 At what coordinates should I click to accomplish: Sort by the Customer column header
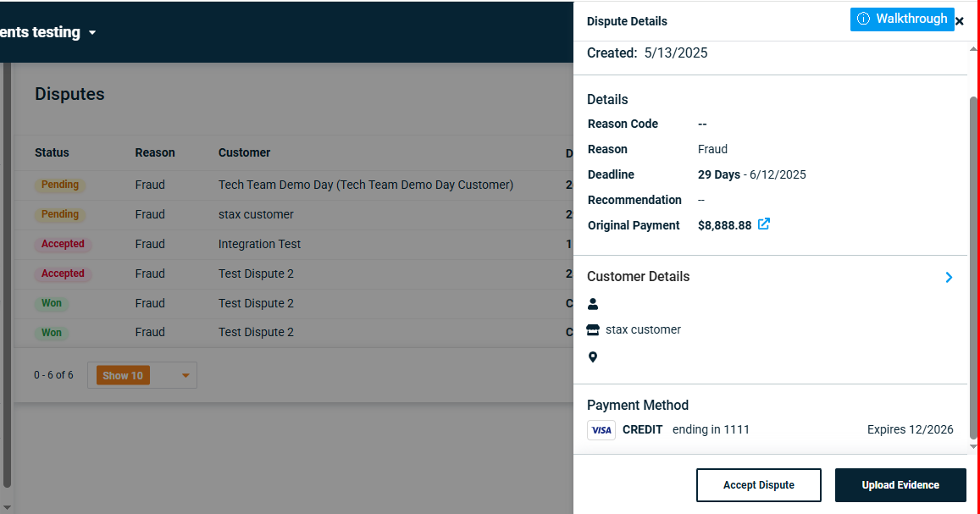coord(245,152)
